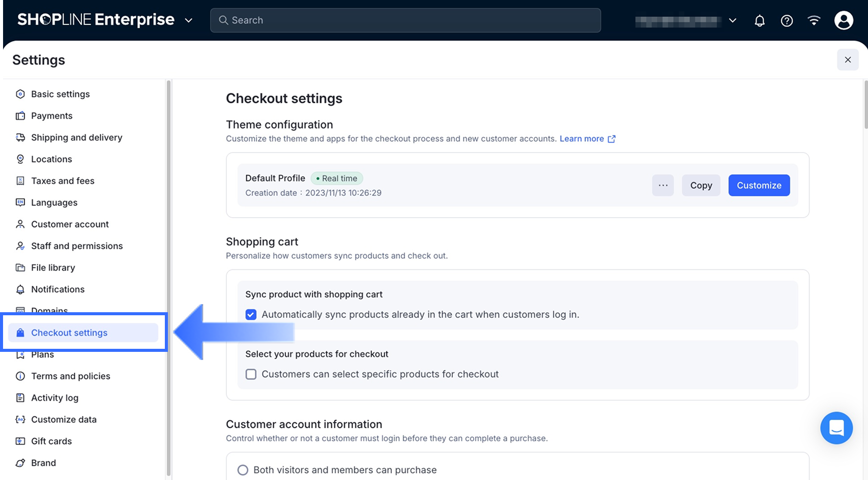Open the help question mark icon
The image size is (868, 480).
pos(787,20)
